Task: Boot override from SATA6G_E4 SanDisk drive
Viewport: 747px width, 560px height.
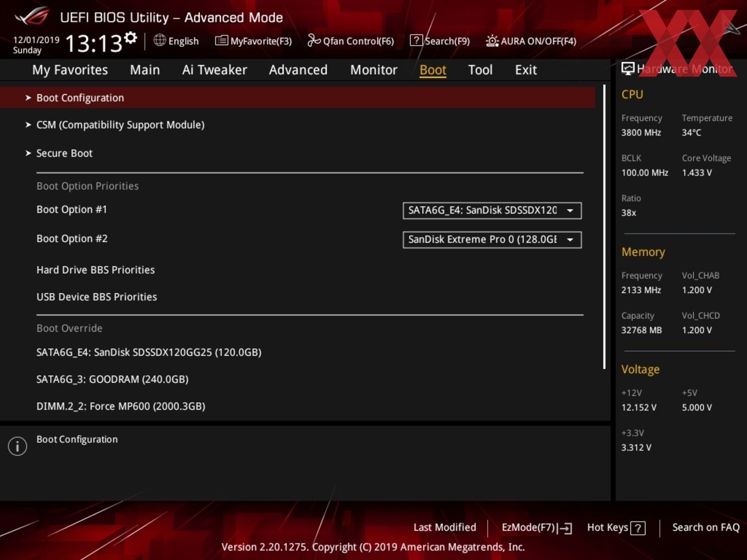Action: [149, 352]
